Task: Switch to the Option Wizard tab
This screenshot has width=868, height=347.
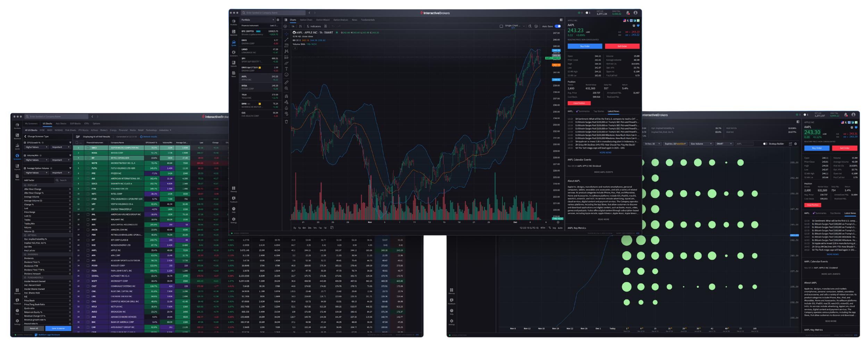Action: [x=323, y=20]
